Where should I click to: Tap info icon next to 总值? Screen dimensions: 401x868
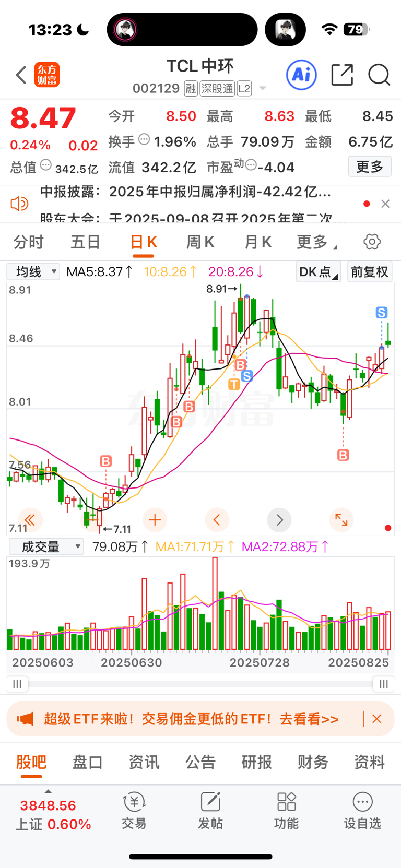click(46, 165)
